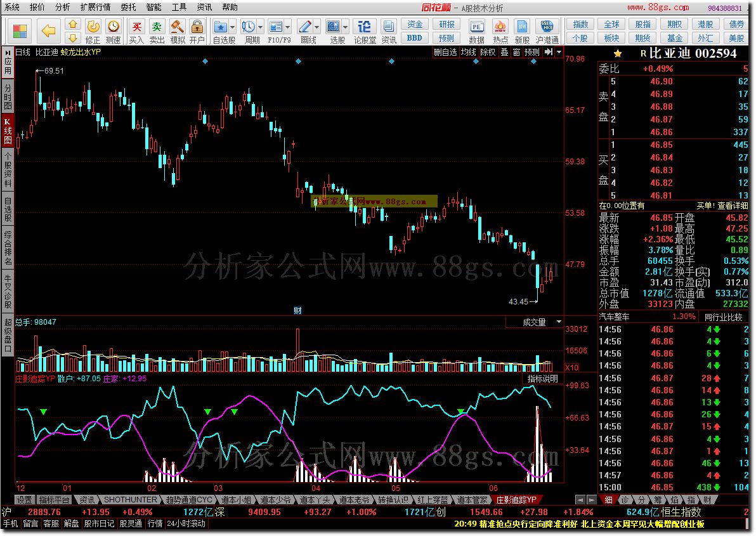756x536 pixels.
Task: Click the 研报 toolbar button
Action: pyautogui.click(x=446, y=24)
